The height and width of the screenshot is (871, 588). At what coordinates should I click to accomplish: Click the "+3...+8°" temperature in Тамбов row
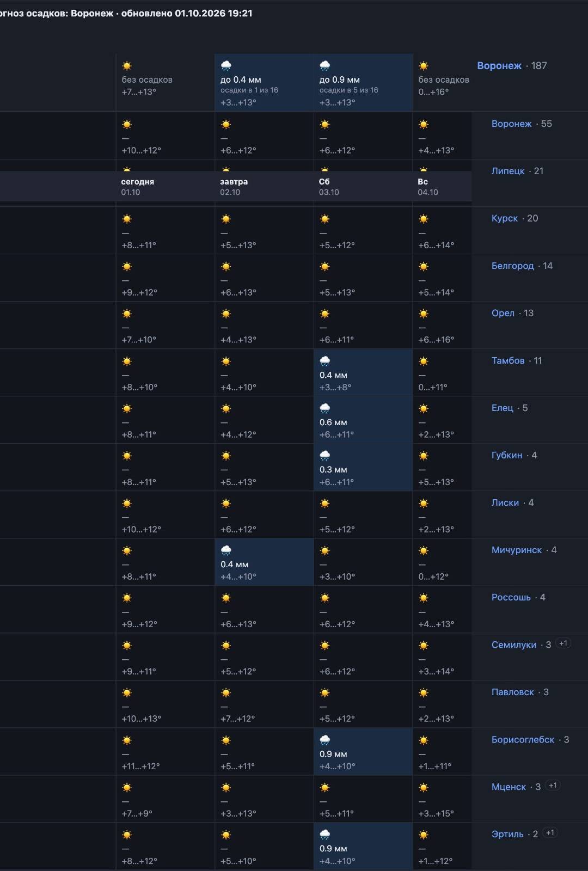335,387
